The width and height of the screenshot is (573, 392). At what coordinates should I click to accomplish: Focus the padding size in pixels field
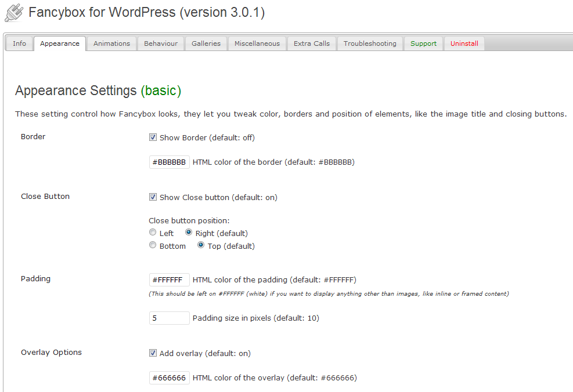[x=169, y=318]
